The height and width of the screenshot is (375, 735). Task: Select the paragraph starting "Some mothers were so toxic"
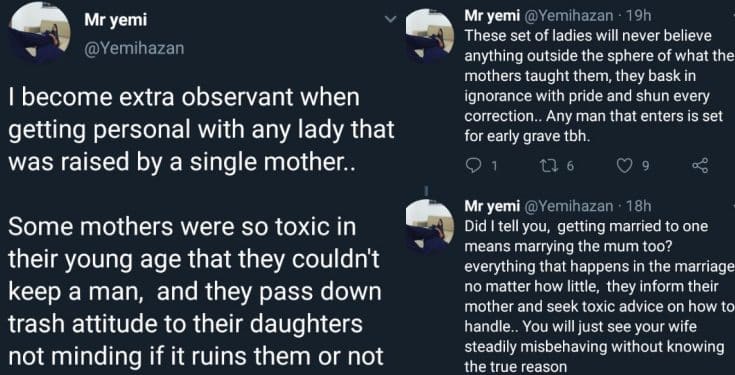coord(195,292)
